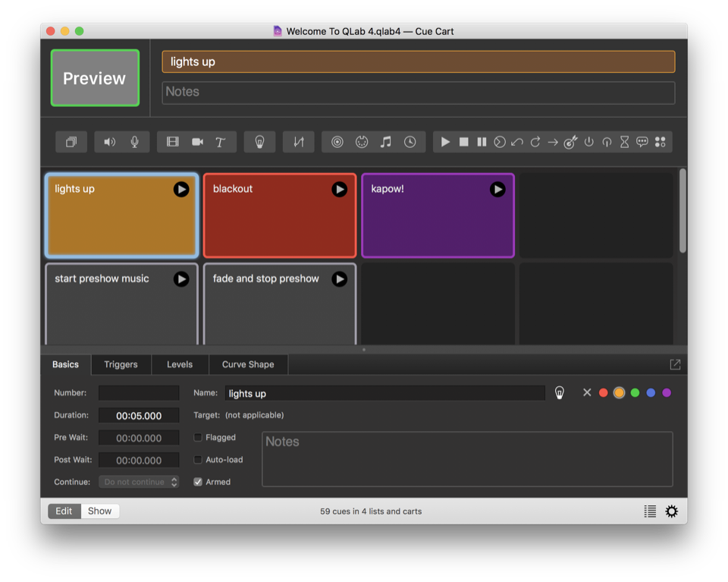The height and width of the screenshot is (582, 728).
Task: Open the Curve Shape tab
Action: click(248, 364)
